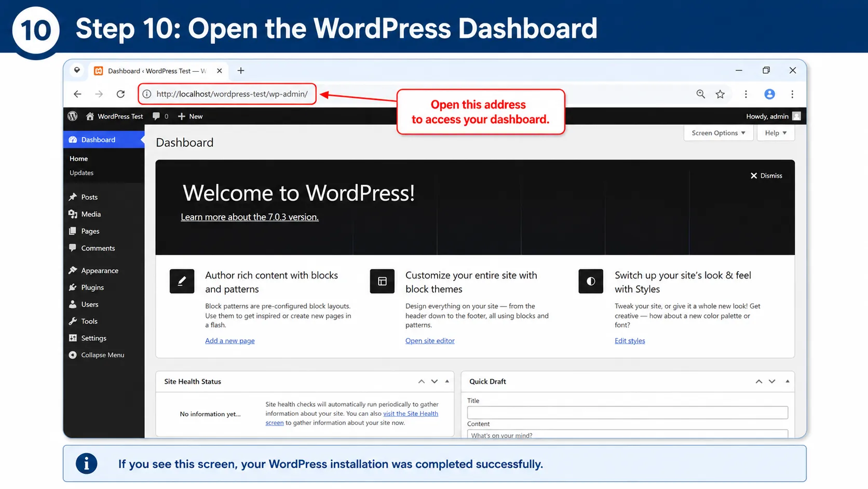Dismiss the Welcome to WordPress panel

tap(766, 176)
